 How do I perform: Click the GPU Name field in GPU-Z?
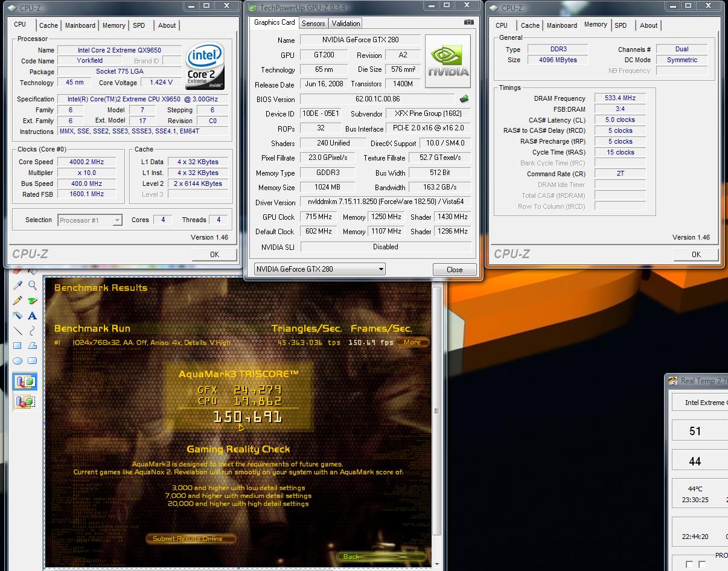coord(360,40)
